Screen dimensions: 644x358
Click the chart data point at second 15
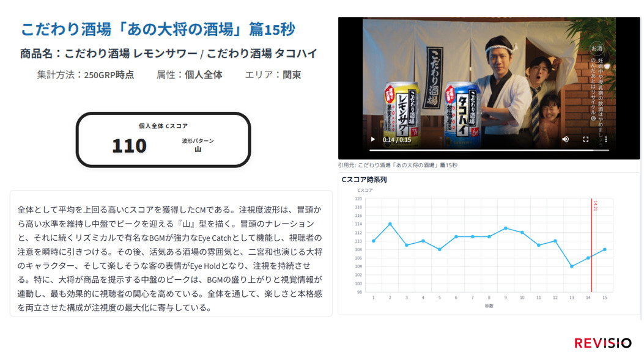[x=605, y=249]
